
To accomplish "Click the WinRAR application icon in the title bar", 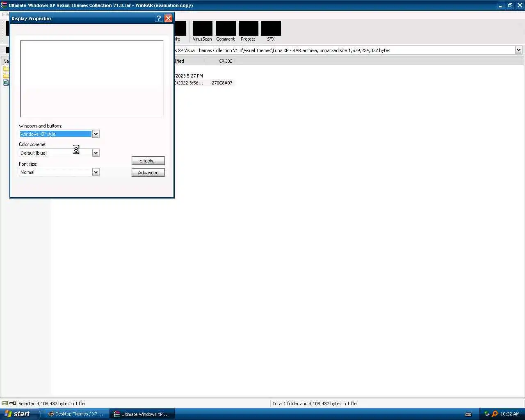I will point(4,5).
